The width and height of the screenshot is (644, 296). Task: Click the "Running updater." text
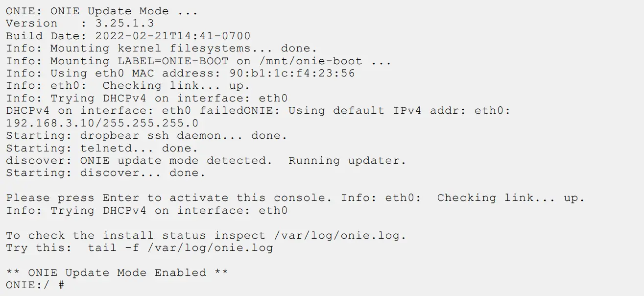pyautogui.click(x=347, y=161)
